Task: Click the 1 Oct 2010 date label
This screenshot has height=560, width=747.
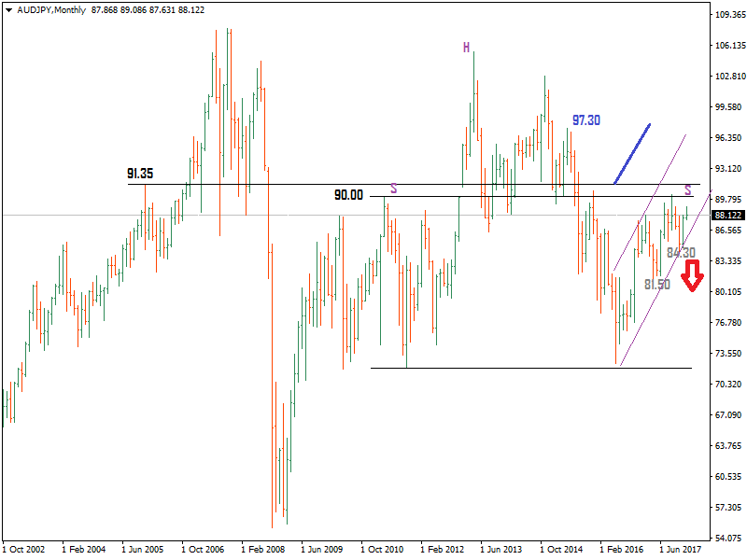Action: point(382,549)
